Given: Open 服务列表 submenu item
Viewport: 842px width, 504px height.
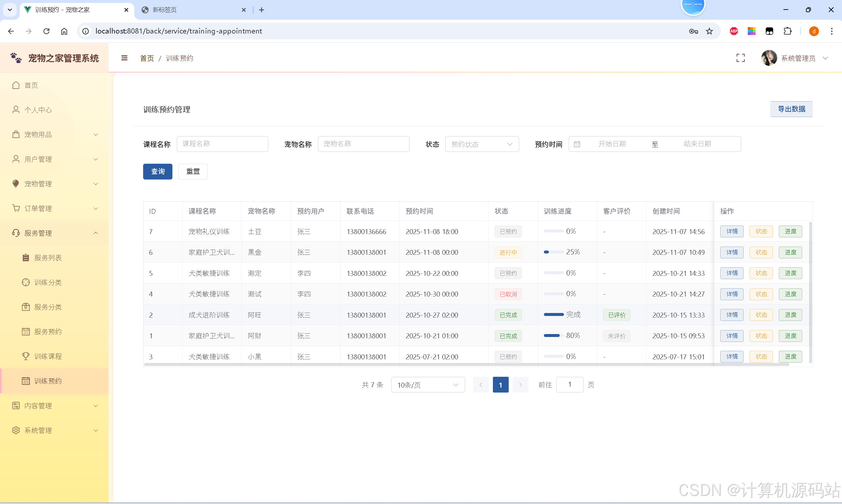Looking at the screenshot, I should [54, 258].
